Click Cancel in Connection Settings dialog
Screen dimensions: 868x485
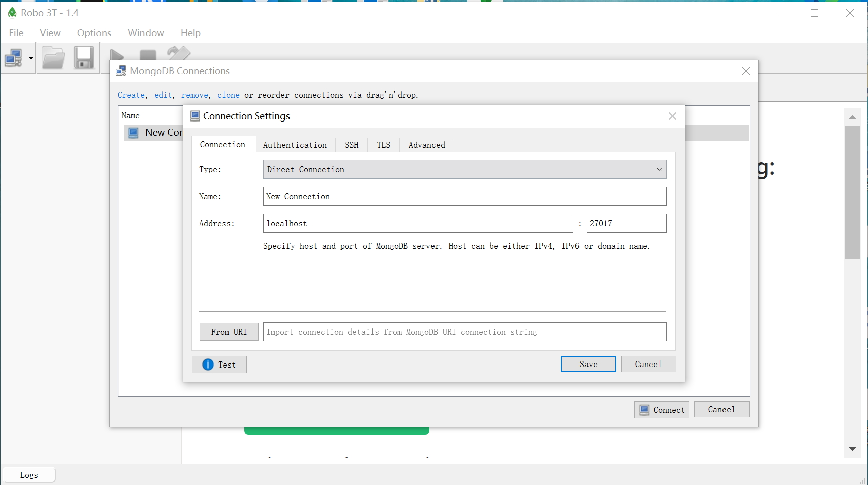pos(649,364)
